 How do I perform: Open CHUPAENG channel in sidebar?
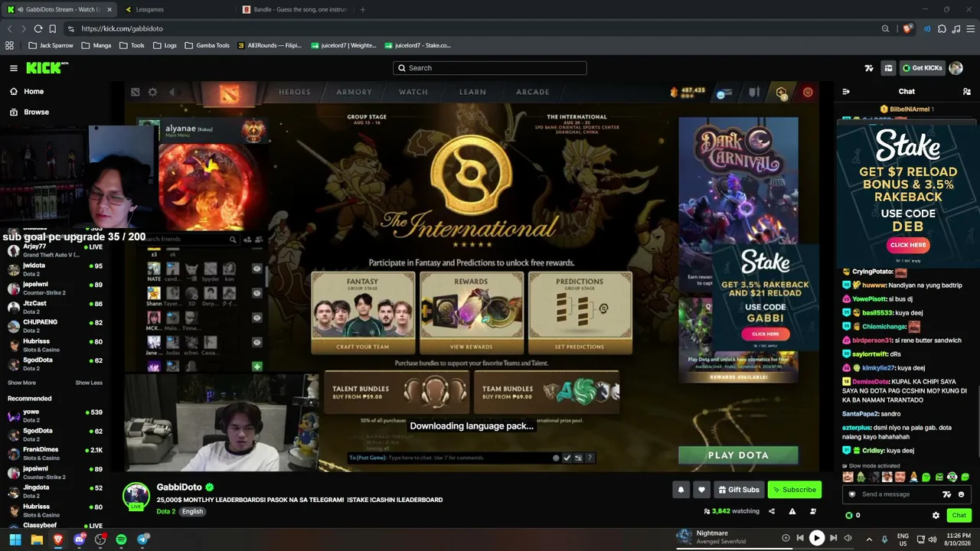point(55,326)
